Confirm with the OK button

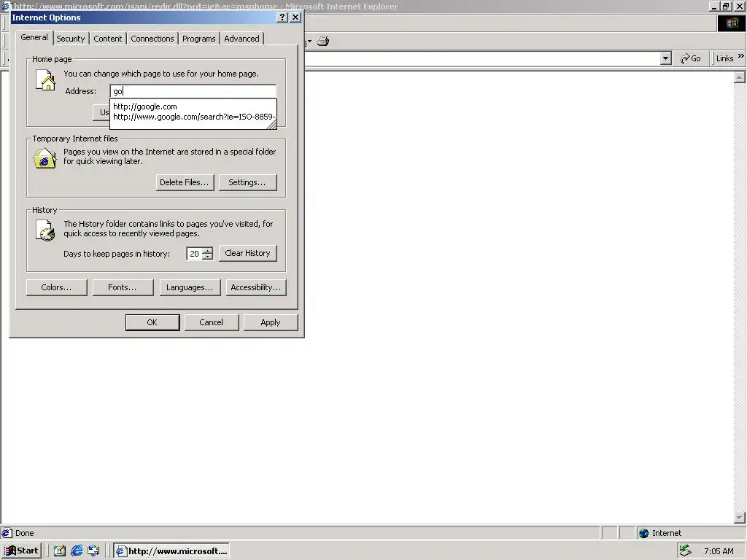click(152, 322)
